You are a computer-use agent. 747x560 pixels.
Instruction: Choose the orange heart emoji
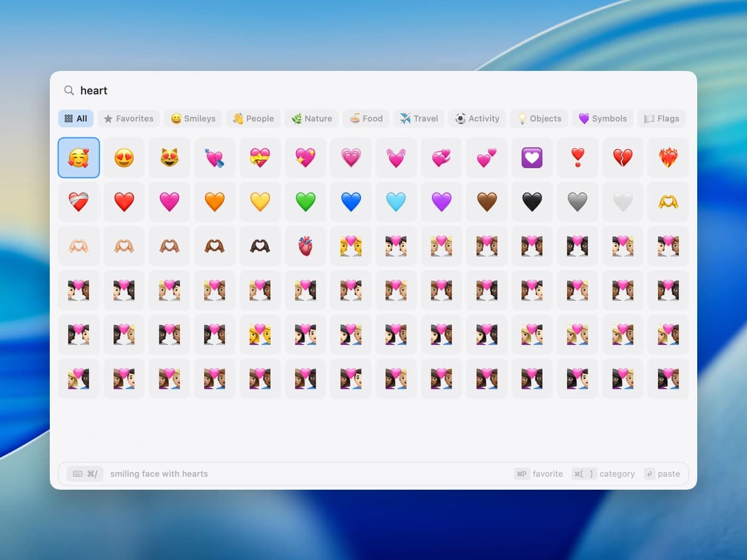(x=215, y=202)
